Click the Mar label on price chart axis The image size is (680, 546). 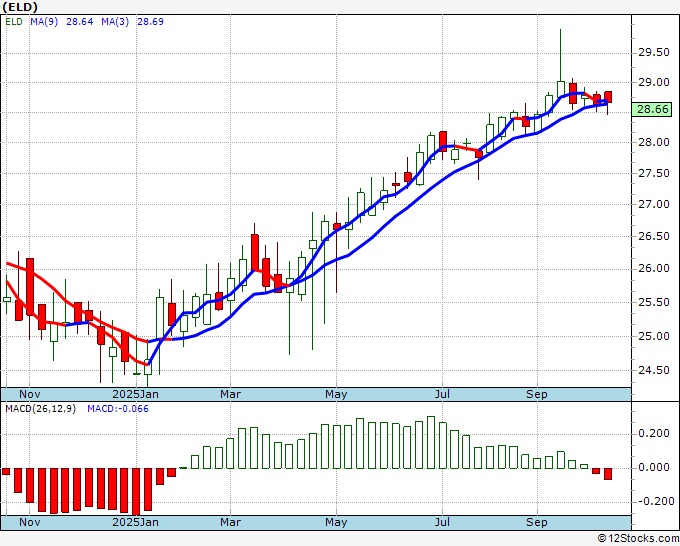230,394
